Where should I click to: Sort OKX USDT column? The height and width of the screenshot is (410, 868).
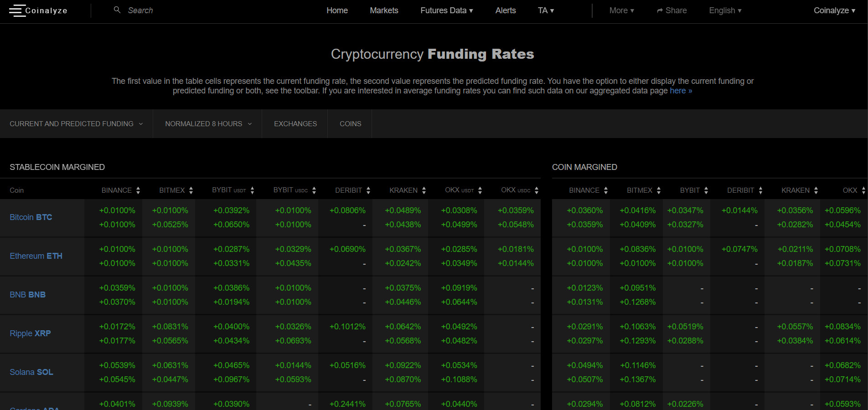(480, 190)
